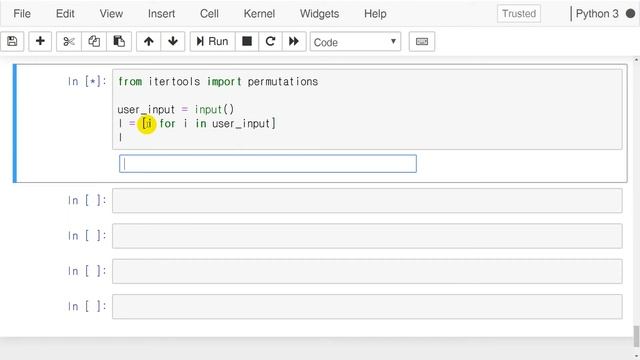This screenshot has width=640, height=360.
Task: Click the kernel busy indicator circle
Action: 630,13
